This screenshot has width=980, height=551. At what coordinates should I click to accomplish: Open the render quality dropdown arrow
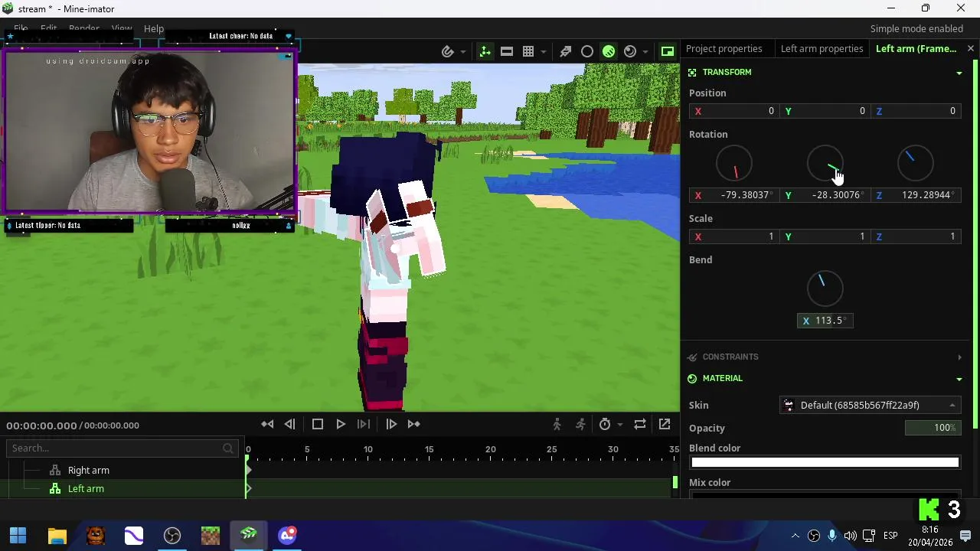[645, 52]
